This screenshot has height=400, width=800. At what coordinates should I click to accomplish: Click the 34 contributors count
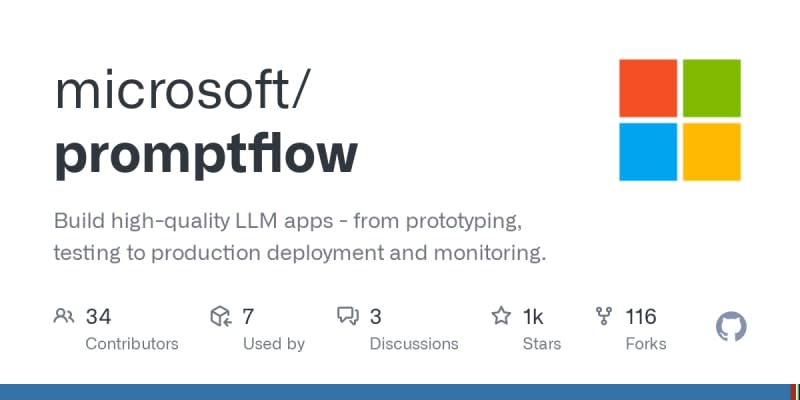pyautogui.click(x=98, y=317)
